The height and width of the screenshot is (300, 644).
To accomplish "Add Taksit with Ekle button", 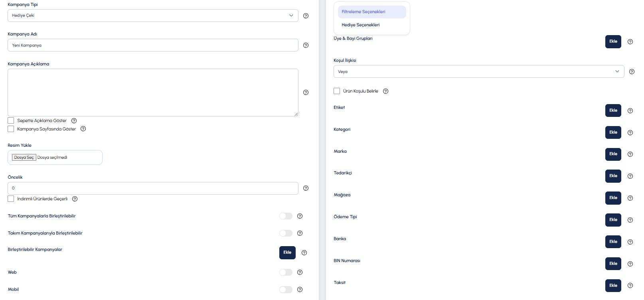I will point(613,286).
